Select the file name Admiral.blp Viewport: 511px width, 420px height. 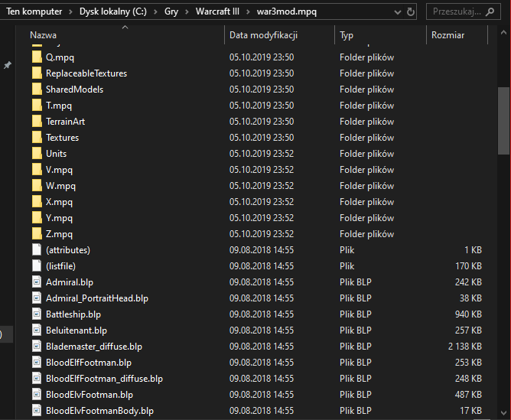[x=70, y=282]
